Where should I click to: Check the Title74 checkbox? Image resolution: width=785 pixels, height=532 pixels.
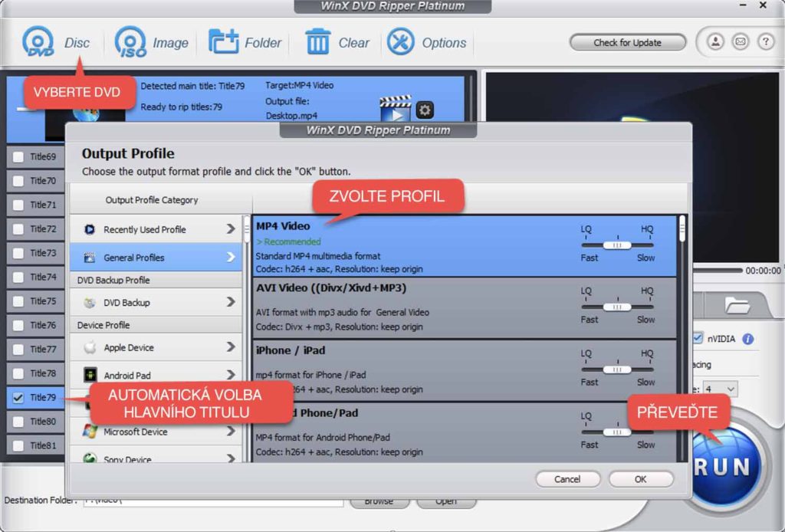pyautogui.click(x=18, y=277)
